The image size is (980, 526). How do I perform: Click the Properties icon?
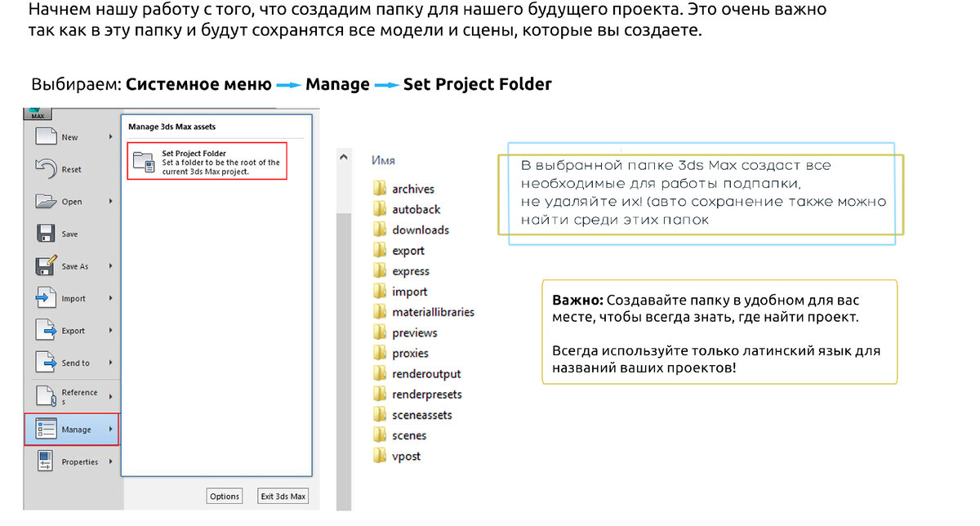point(46,461)
